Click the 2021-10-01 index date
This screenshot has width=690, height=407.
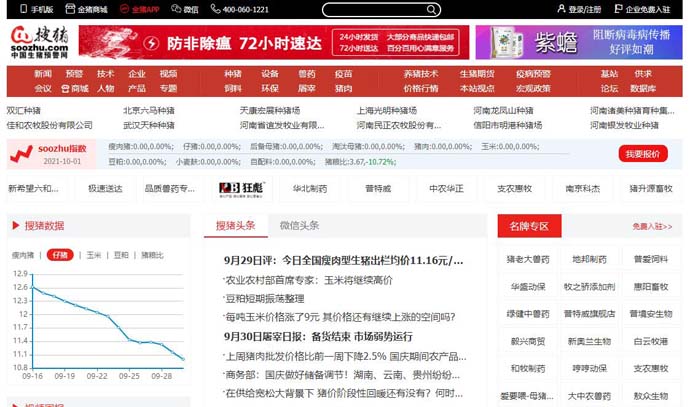pyautogui.click(x=62, y=161)
